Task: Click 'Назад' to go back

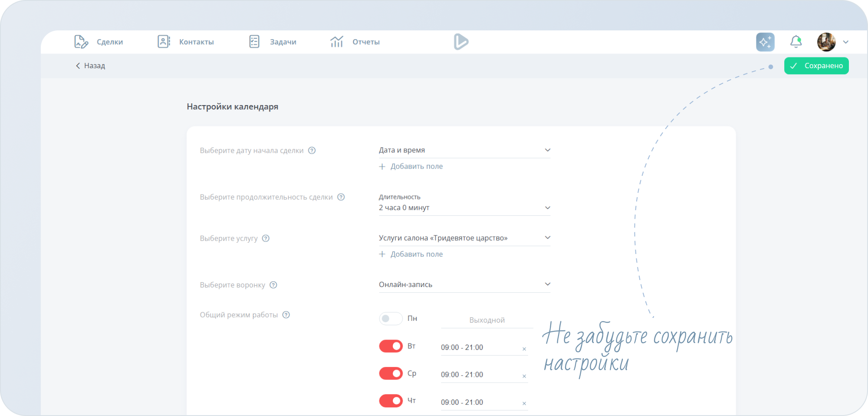Action: click(91, 66)
